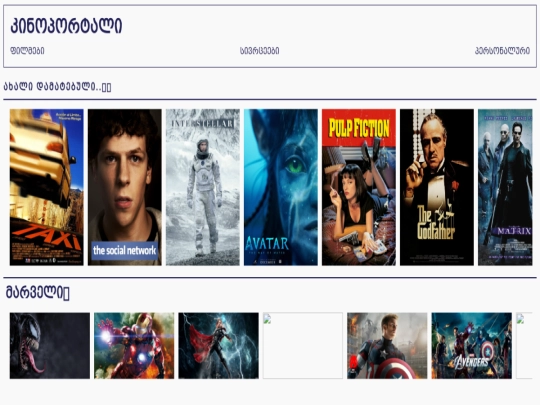Viewport: 540px width, 405px height.
Task: Open the კინოპორტალი site title
Action: click(66, 26)
